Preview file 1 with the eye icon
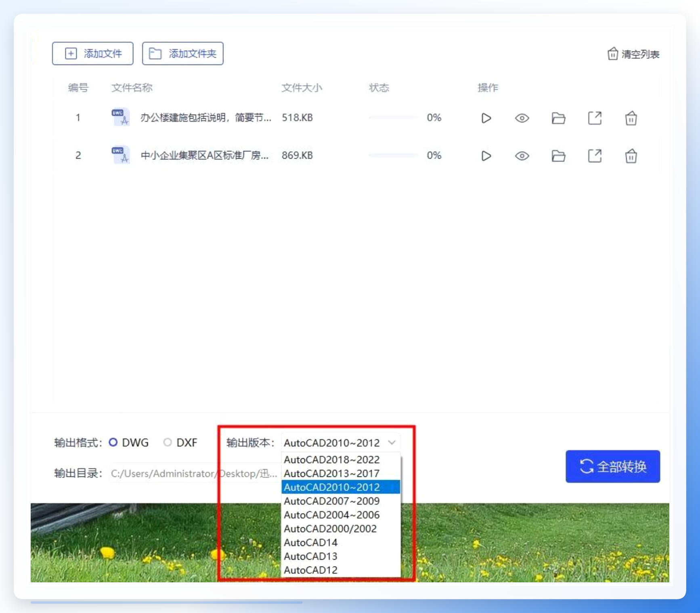The image size is (700, 613). click(x=522, y=118)
